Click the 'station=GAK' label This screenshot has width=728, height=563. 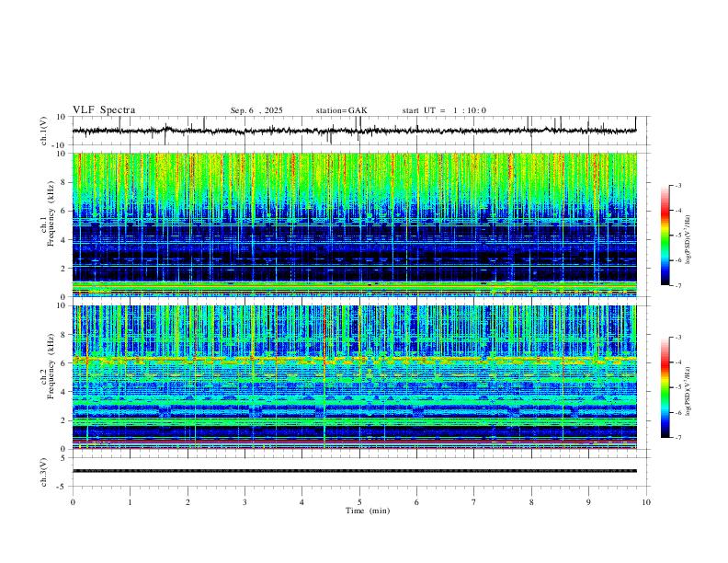[341, 110]
